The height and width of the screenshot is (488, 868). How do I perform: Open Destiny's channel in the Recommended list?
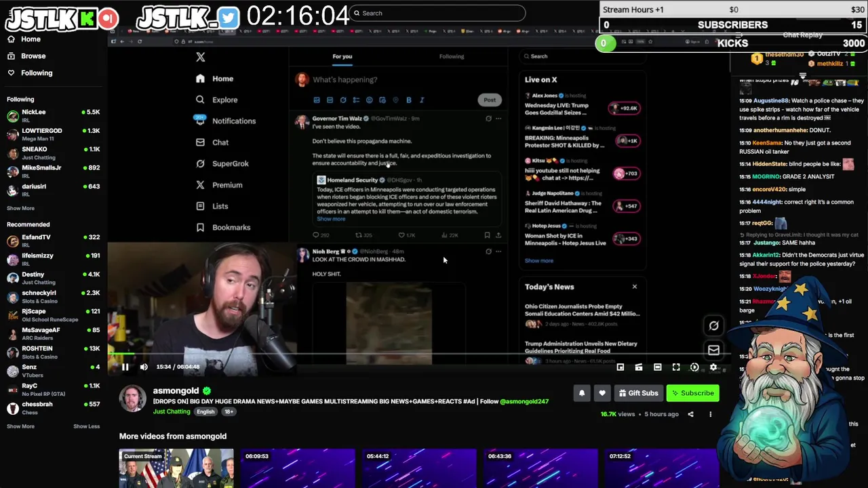point(53,278)
